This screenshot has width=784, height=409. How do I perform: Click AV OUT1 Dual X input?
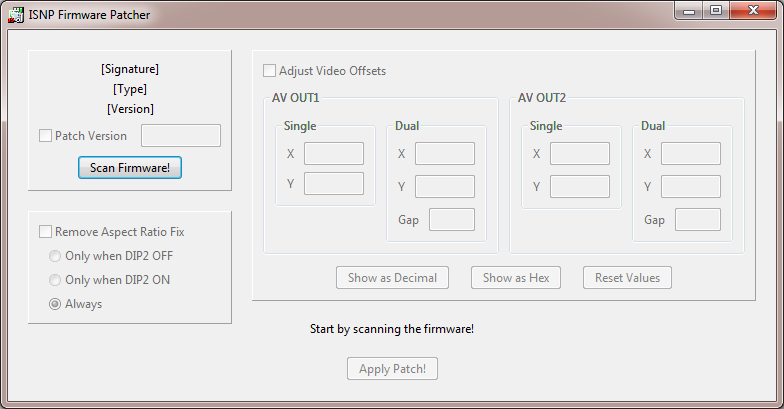tap(444, 154)
